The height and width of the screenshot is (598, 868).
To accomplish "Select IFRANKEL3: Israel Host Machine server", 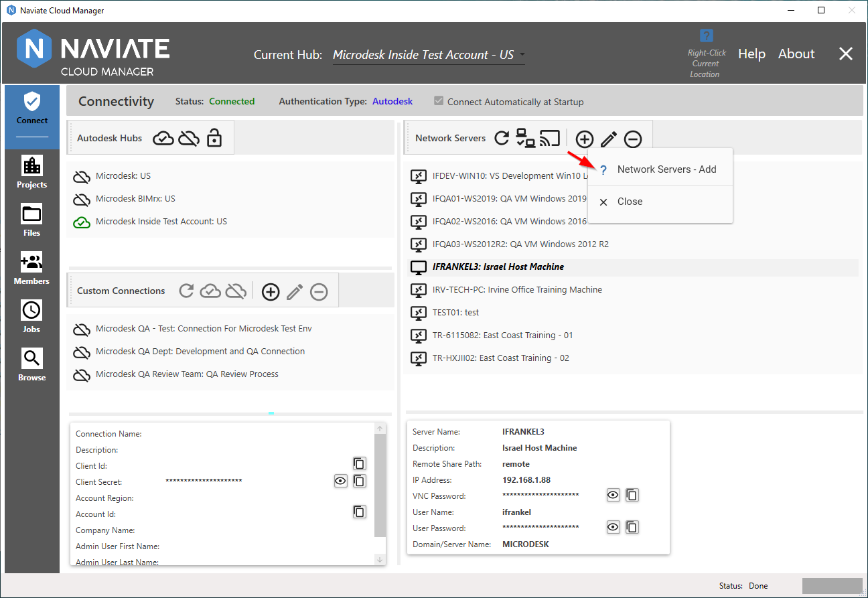I will pos(633,267).
